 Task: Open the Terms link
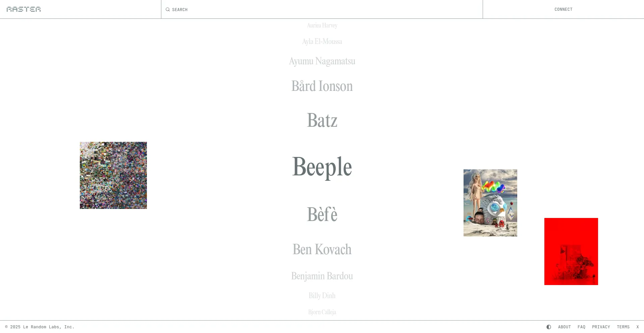pos(623,327)
